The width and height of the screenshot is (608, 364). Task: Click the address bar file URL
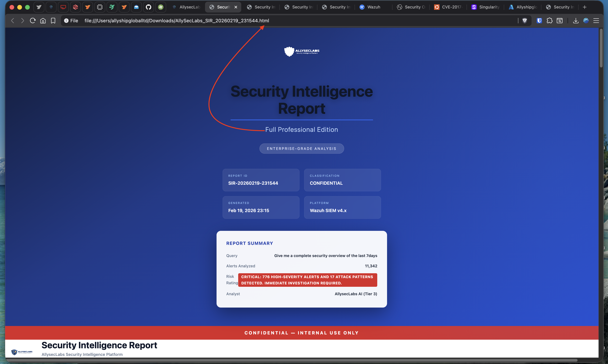177,21
